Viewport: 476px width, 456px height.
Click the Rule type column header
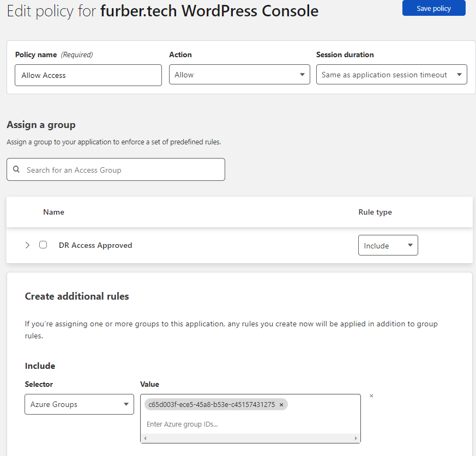[x=375, y=212]
